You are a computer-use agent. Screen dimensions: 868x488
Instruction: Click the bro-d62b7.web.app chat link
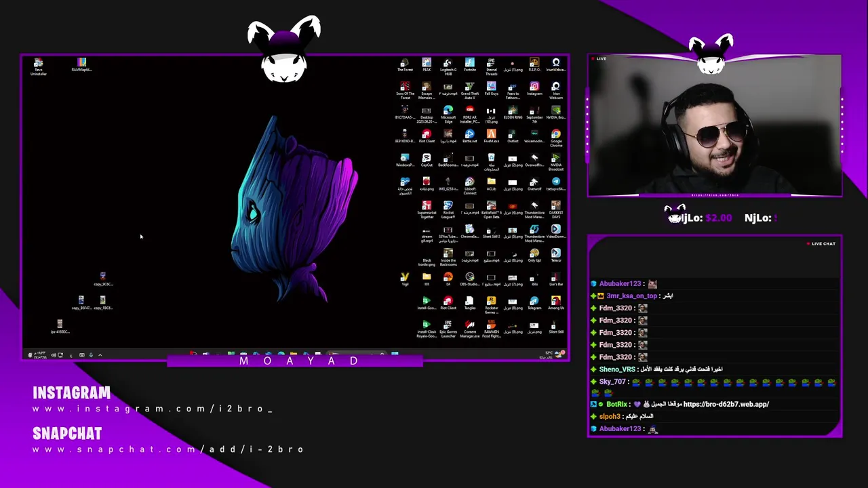[726, 404]
